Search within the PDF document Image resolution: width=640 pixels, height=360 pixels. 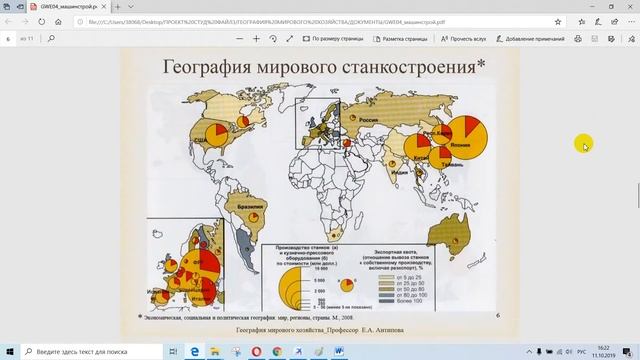[x=51, y=39]
